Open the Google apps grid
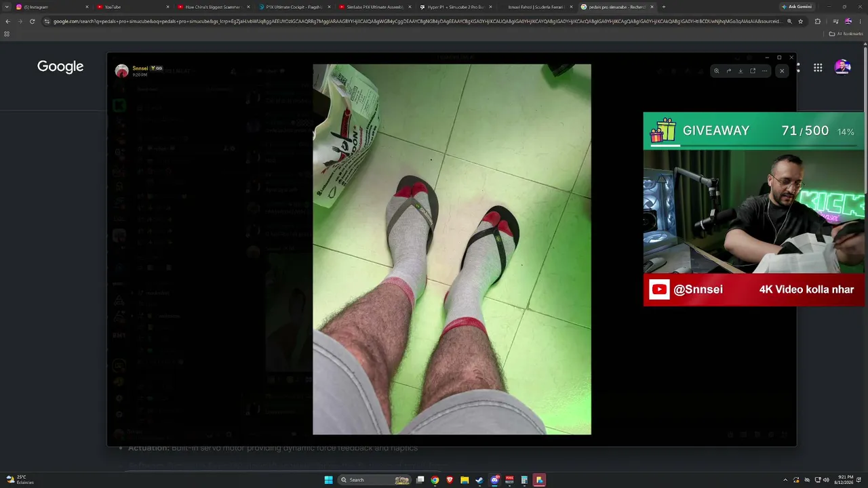The height and width of the screenshot is (488, 868). pos(818,67)
